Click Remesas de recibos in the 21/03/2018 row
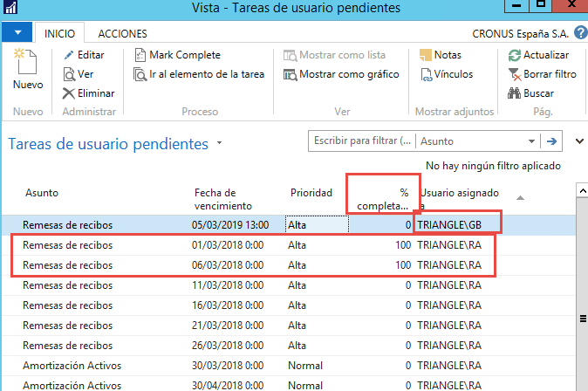 tap(67, 326)
